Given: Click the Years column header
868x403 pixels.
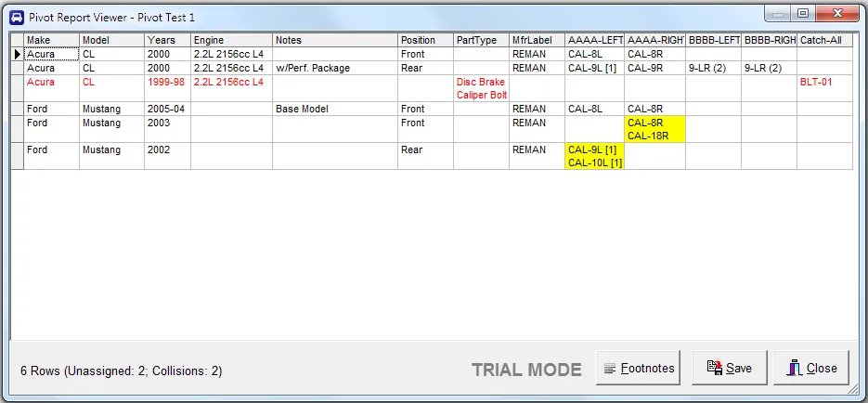Looking at the screenshot, I should pos(168,41).
